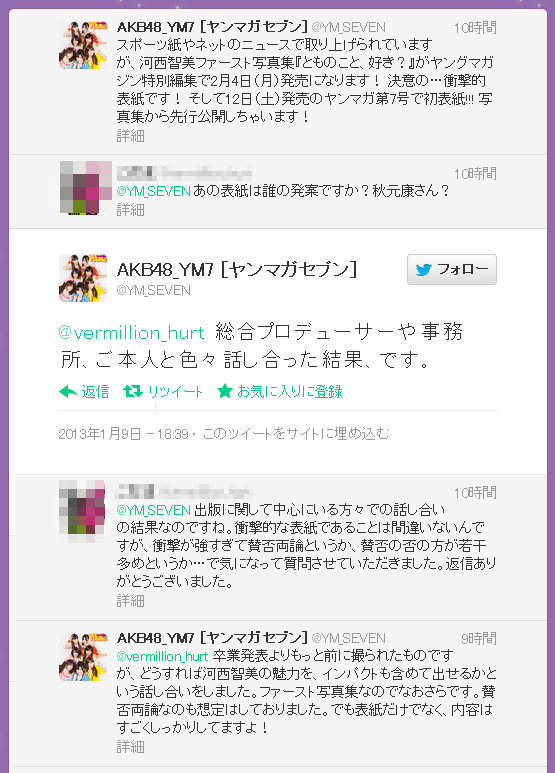The image size is (555, 773).
Task: Open the @vermillion_hurt mention in main tweet
Action: coord(131,333)
